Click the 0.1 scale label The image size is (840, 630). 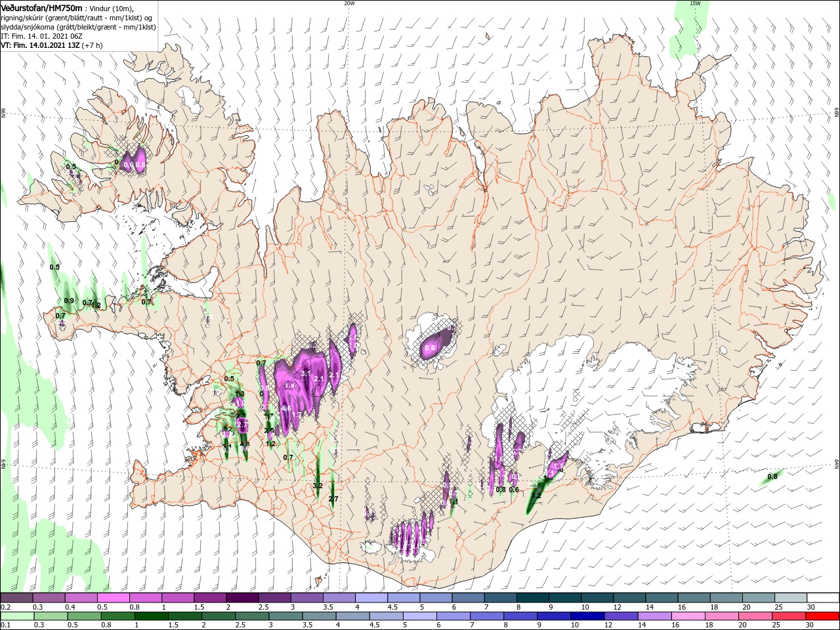coord(5,625)
